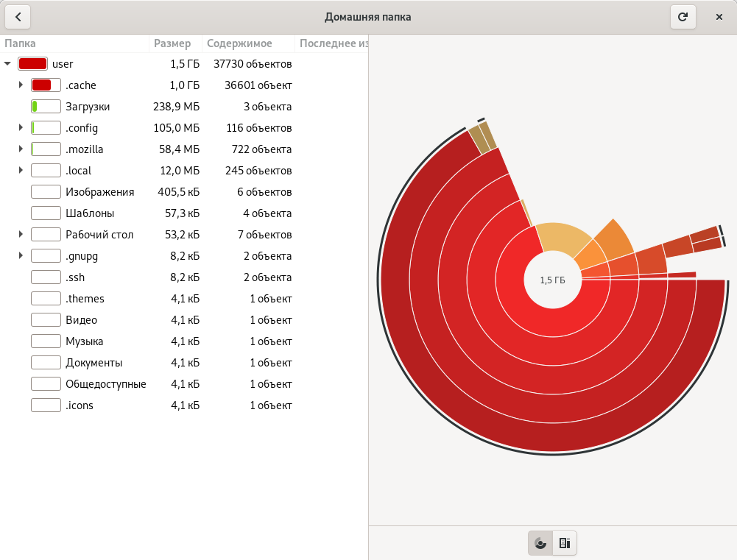Viewport: 737px width, 560px height.
Task: Sort by the Содержимое column header
Action: 239,43
